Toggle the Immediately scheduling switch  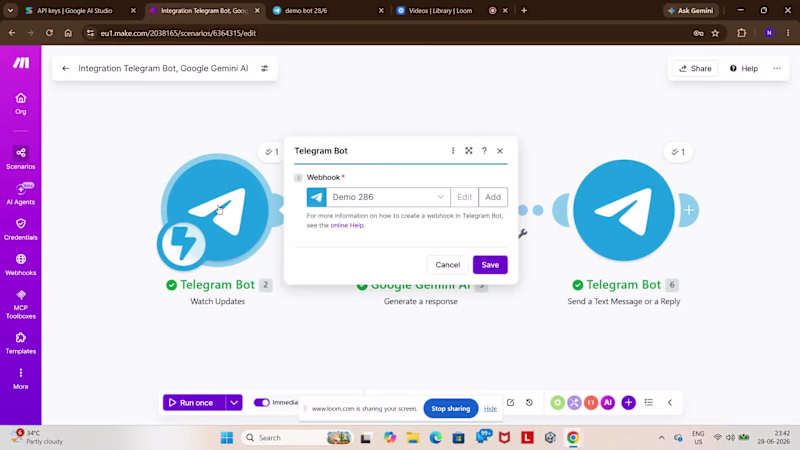[262, 403]
